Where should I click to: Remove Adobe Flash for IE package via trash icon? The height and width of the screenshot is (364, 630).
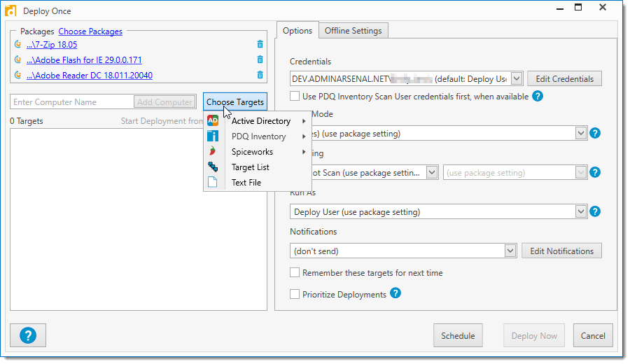(260, 60)
